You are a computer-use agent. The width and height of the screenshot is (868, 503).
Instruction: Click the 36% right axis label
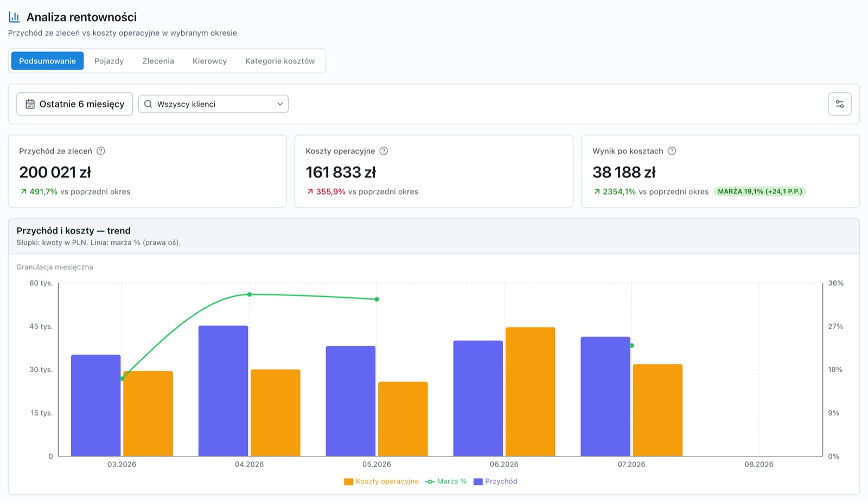coord(836,283)
